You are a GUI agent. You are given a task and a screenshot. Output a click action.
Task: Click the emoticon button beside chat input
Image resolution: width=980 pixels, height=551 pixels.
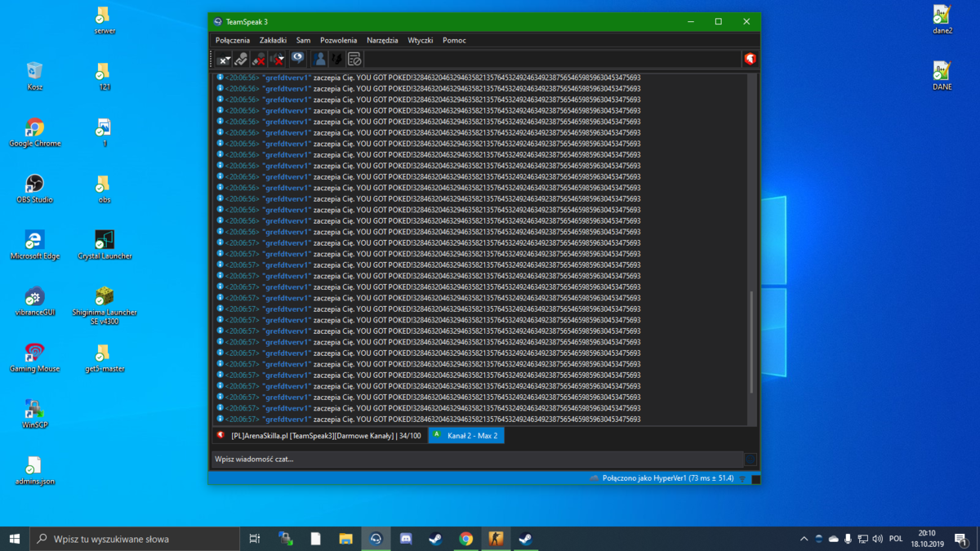click(x=751, y=460)
